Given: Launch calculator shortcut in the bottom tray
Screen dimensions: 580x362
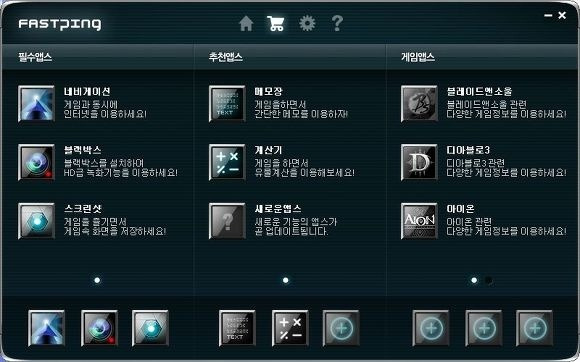Looking at the screenshot, I should click(x=290, y=328).
